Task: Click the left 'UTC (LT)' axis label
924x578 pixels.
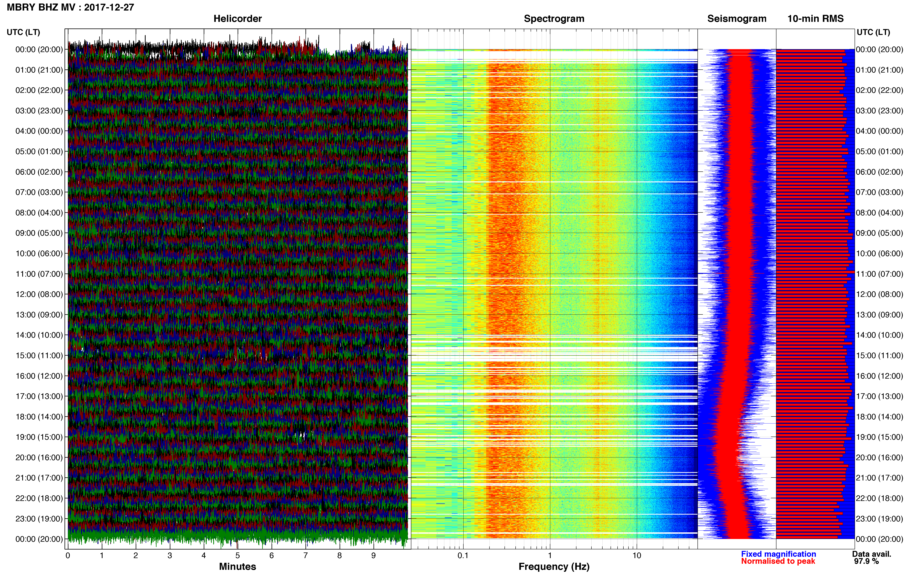Action: [23, 32]
